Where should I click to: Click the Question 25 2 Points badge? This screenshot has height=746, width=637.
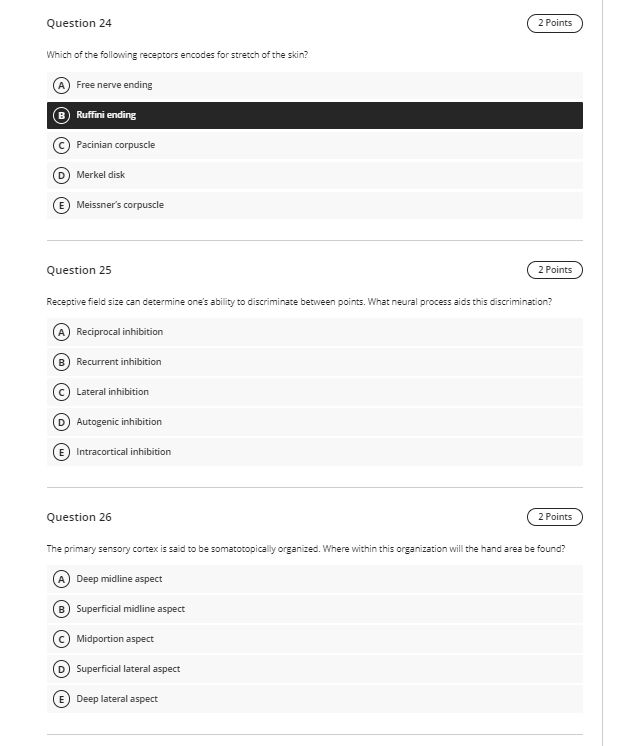tap(555, 270)
